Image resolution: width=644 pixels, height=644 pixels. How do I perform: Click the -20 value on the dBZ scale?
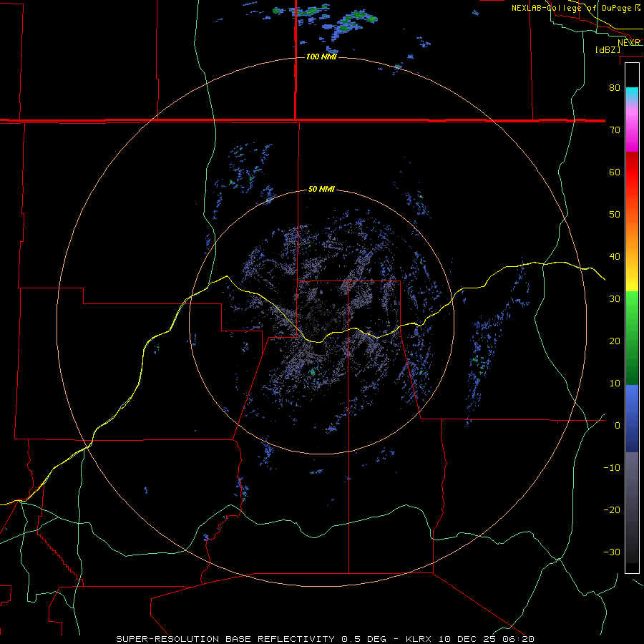pos(612,509)
